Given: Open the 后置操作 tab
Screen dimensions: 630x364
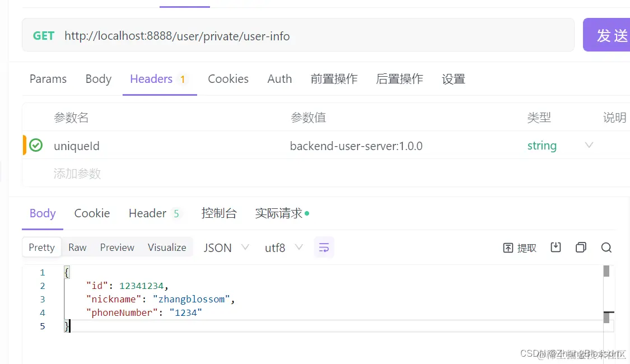Looking at the screenshot, I should (399, 79).
